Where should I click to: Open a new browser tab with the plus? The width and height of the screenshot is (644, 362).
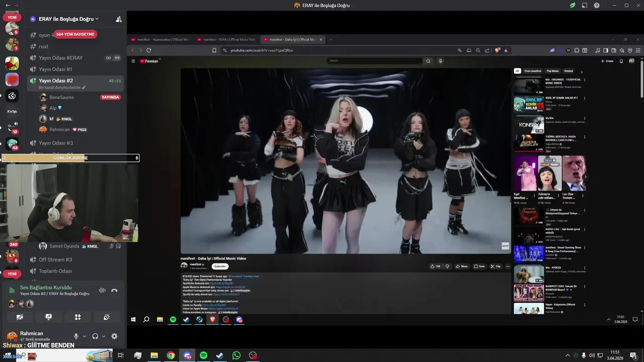pos(331,39)
